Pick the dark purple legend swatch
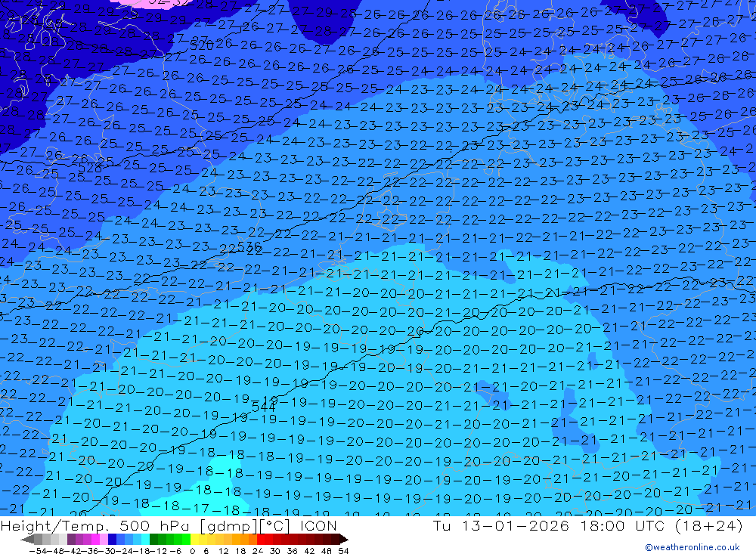This screenshot has height=554, width=756. click(71, 539)
